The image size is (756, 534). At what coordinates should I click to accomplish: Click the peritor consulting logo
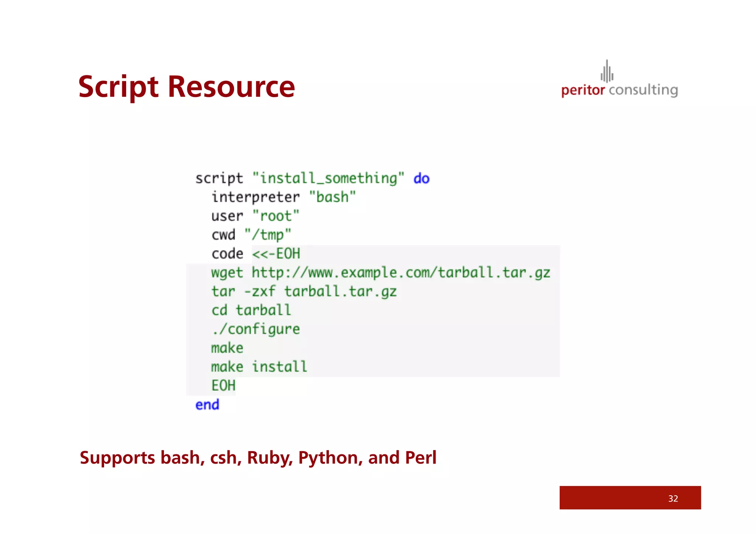(x=619, y=79)
